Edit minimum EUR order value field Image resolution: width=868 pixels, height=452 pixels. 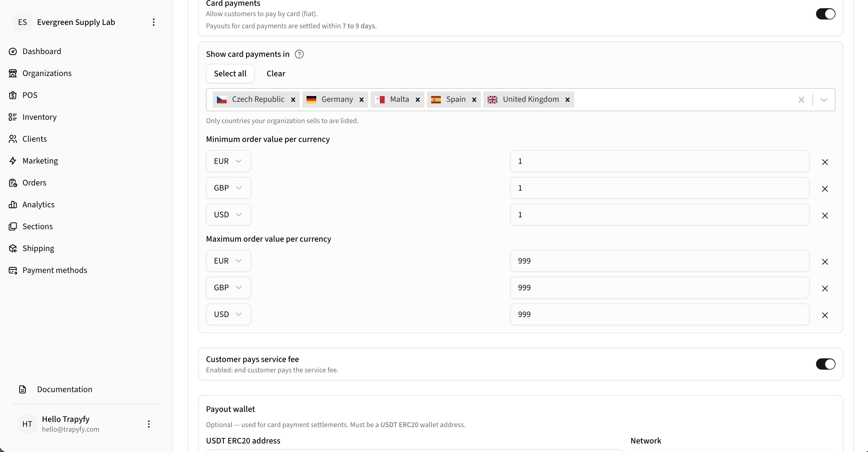pyautogui.click(x=659, y=161)
